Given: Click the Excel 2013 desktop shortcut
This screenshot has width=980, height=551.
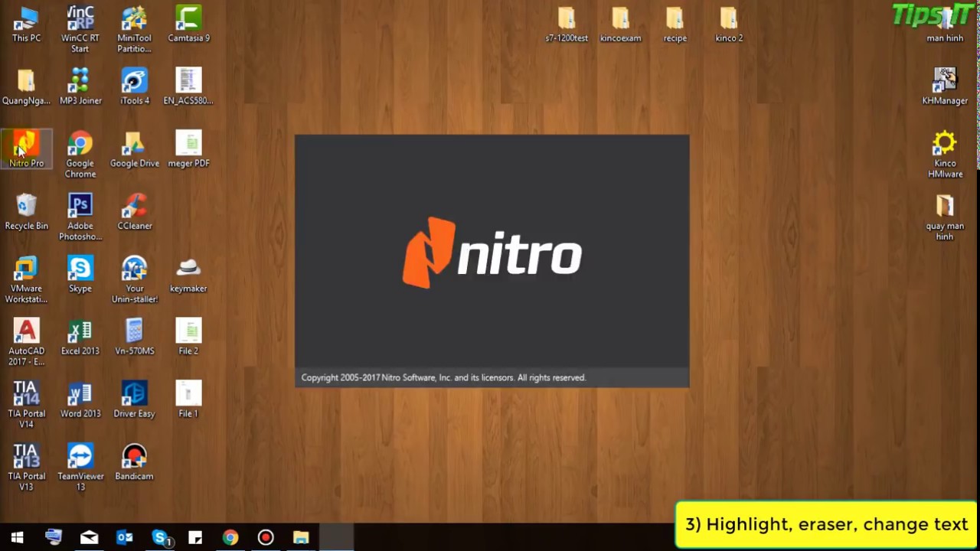Looking at the screenshot, I should click(80, 337).
